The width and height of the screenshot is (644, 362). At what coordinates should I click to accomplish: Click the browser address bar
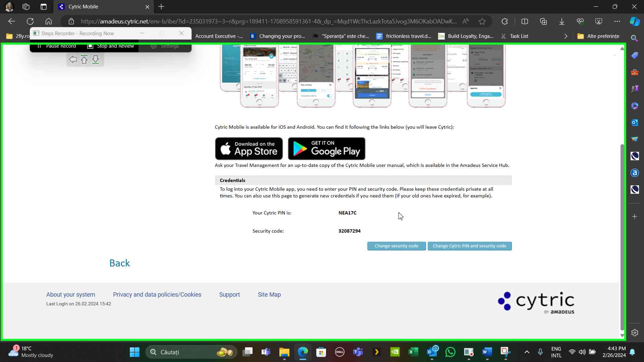[x=268, y=21]
